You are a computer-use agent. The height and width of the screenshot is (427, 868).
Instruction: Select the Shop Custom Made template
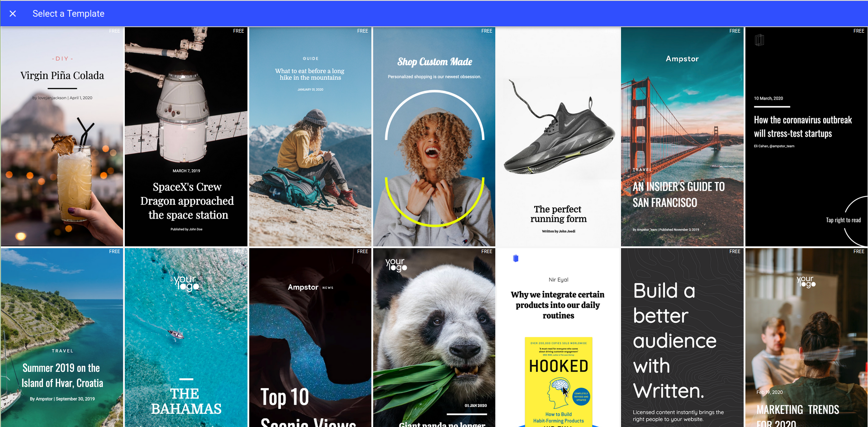434,137
